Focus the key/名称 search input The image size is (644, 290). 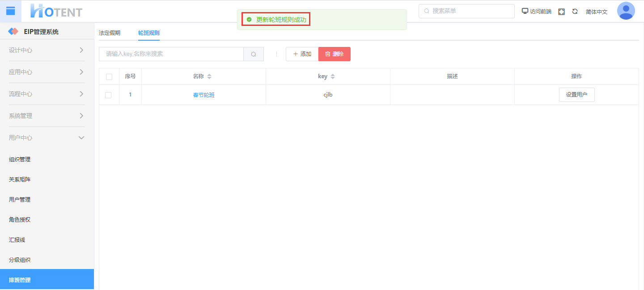click(171, 54)
